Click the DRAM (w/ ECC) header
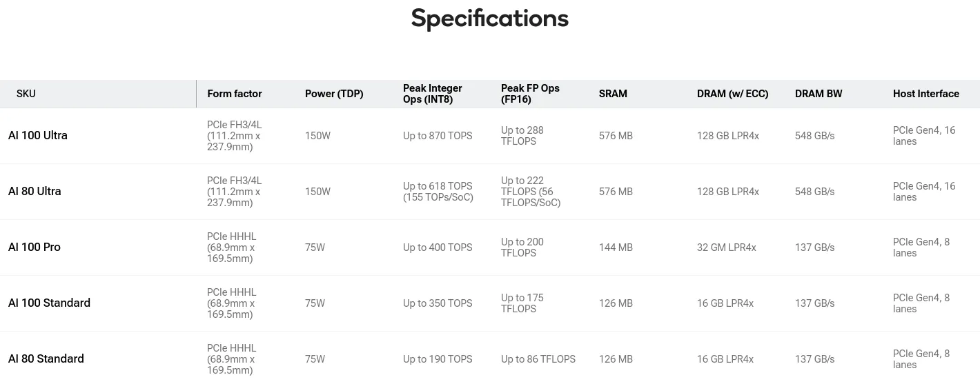 click(732, 94)
